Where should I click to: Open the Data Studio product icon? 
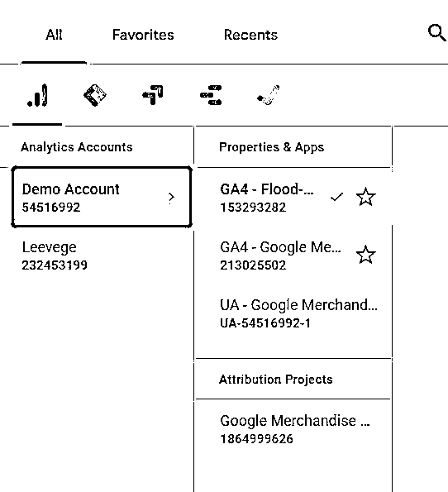[211, 95]
